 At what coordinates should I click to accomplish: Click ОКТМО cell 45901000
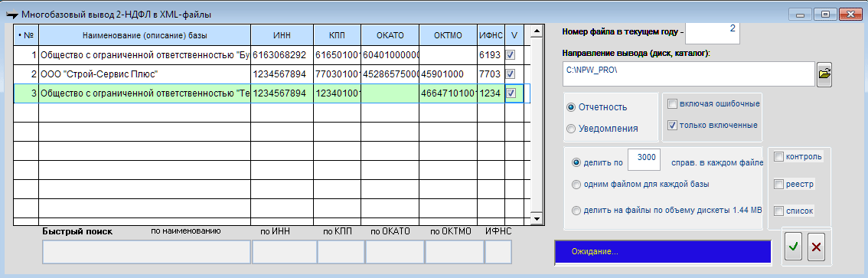[x=448, y=74]
